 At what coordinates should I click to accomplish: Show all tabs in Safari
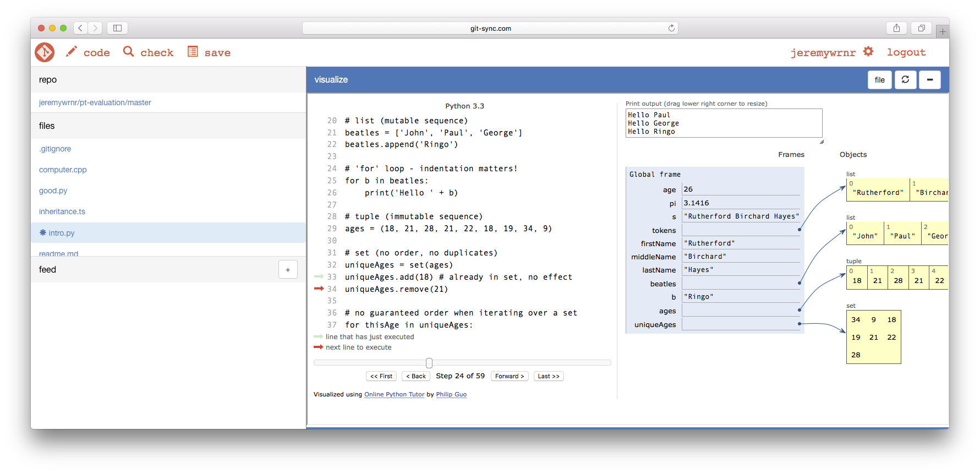coord(921,28)
